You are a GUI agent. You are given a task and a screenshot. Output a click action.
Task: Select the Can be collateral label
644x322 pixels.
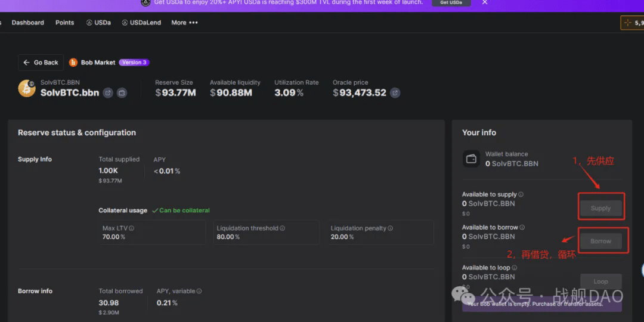pyautogui.click(x=181, y=210)
